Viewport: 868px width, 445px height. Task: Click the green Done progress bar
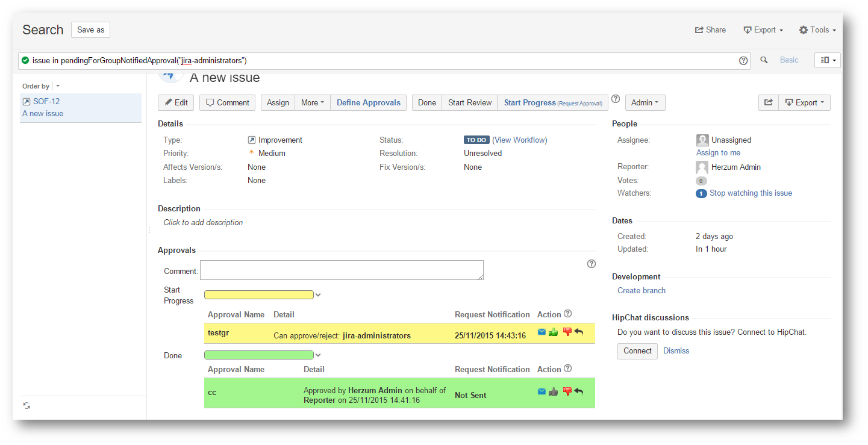(x=259, y=355)
